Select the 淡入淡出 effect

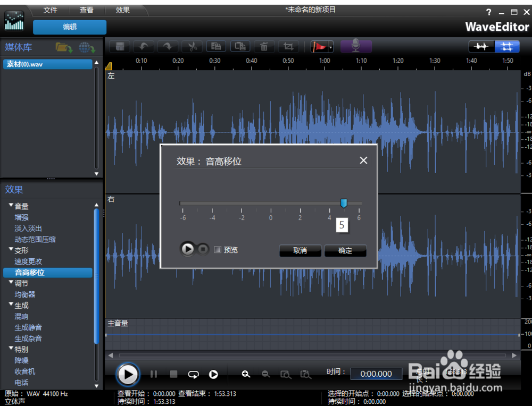[28, 229]
